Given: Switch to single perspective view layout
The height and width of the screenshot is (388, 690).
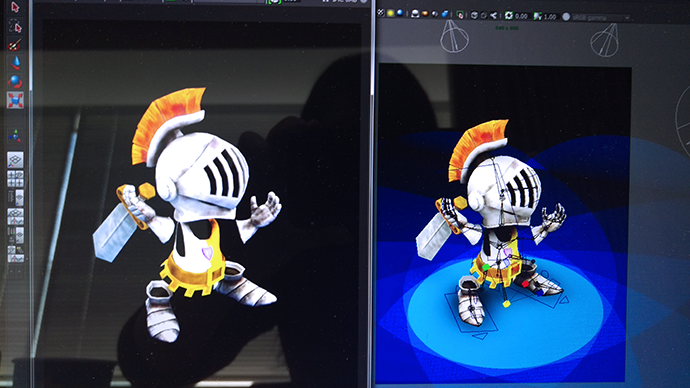Looking at the screenshot, I should click(15, 160).
